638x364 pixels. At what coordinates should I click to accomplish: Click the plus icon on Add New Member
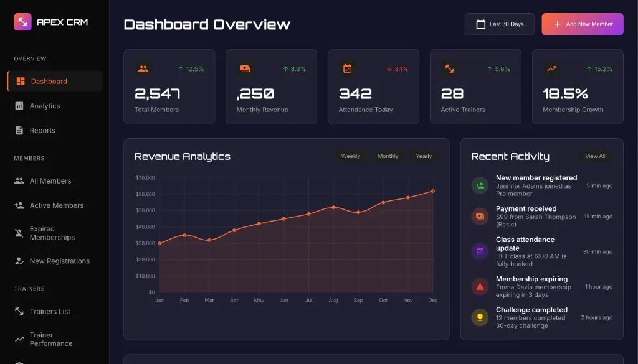coord(558,24)
